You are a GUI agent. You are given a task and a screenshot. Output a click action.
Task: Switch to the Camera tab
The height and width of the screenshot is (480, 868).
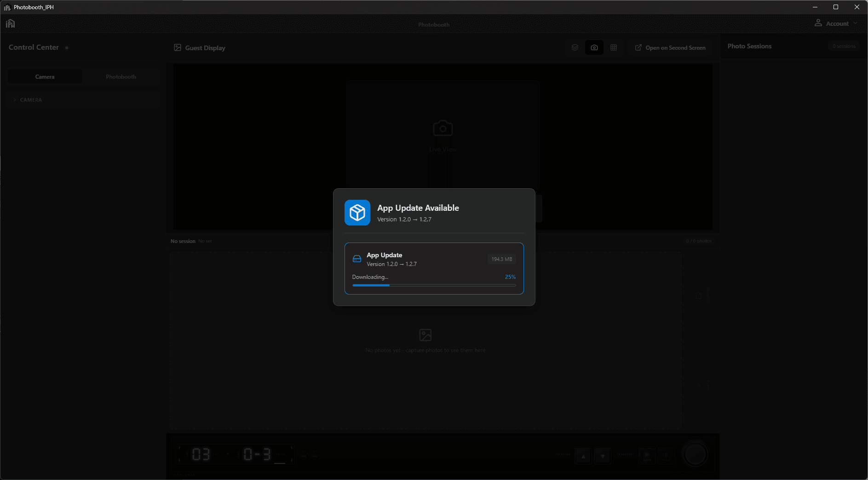coord(45,77)
